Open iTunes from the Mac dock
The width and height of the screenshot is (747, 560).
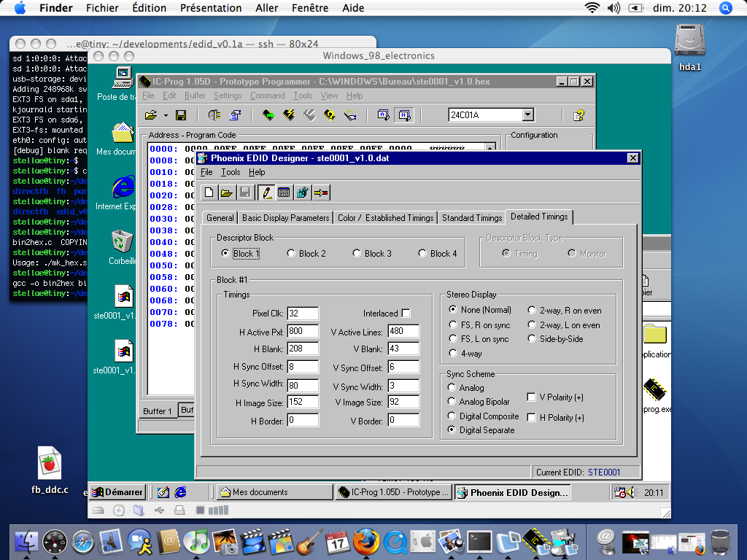pyautogui.click(x=196, y=542)
